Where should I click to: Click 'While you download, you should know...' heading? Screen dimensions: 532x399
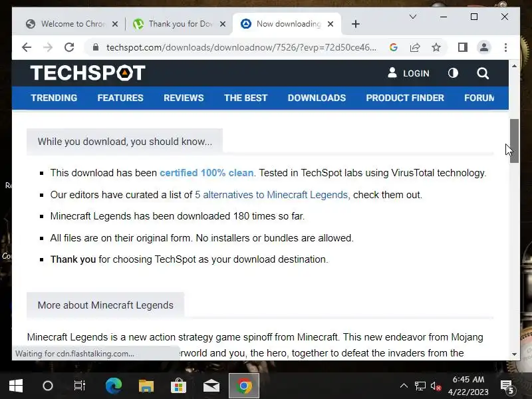(x=125, y=142)
